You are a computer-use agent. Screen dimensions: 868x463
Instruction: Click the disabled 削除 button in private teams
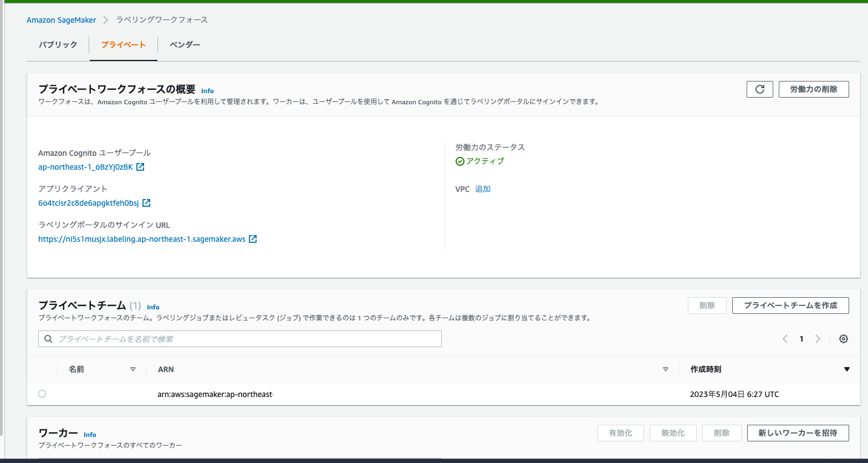coord(707,306)
